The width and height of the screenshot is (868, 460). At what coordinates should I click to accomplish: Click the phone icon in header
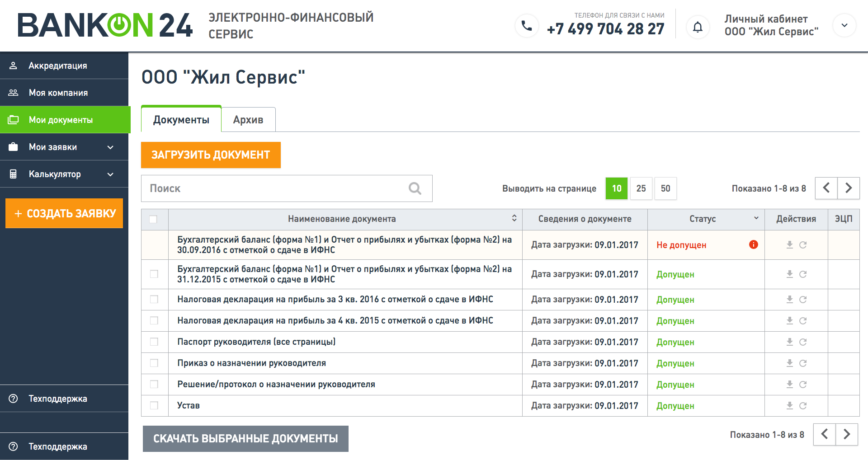[x=527, y=26]
